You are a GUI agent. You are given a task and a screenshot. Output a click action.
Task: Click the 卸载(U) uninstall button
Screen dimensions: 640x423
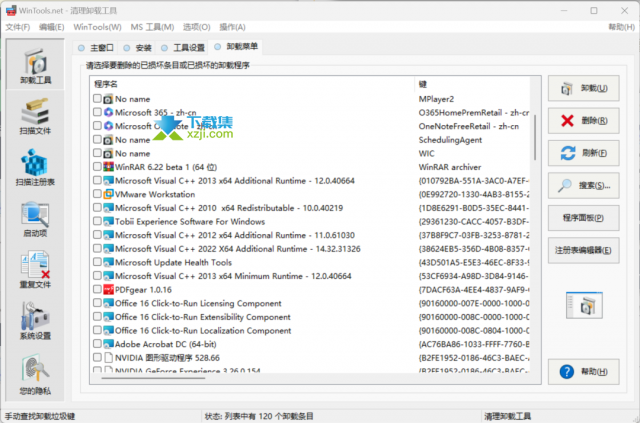[583, 88]
